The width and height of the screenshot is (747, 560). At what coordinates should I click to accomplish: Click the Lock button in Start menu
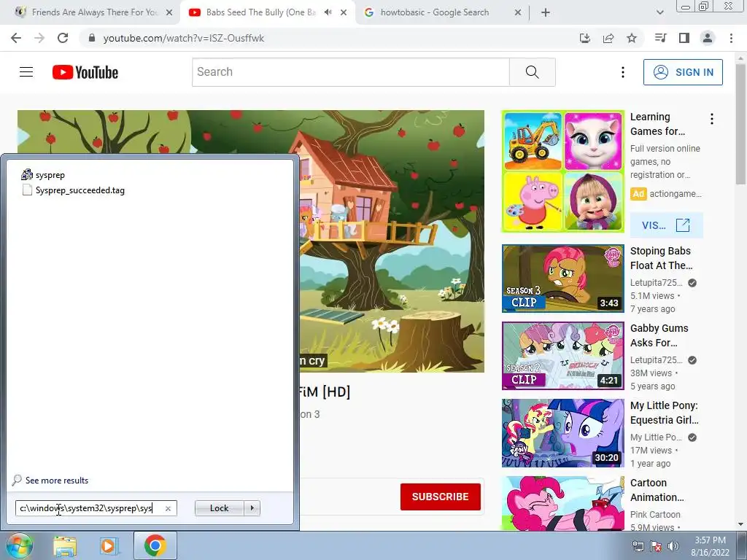219,508
